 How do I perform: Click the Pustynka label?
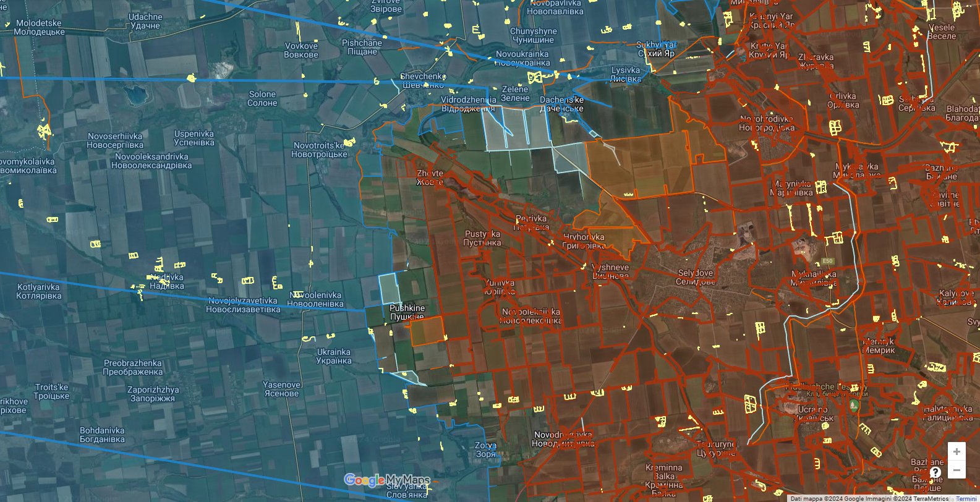point(482,238)
